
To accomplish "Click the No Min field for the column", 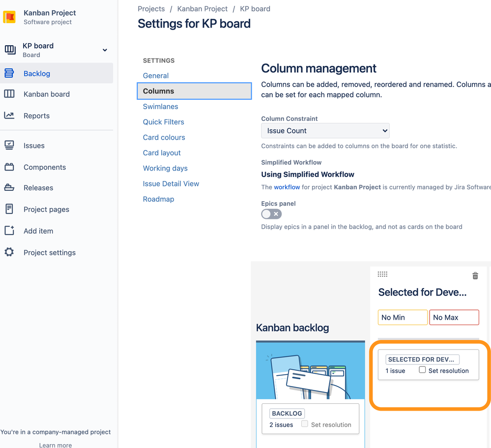I will pos(402,317).
